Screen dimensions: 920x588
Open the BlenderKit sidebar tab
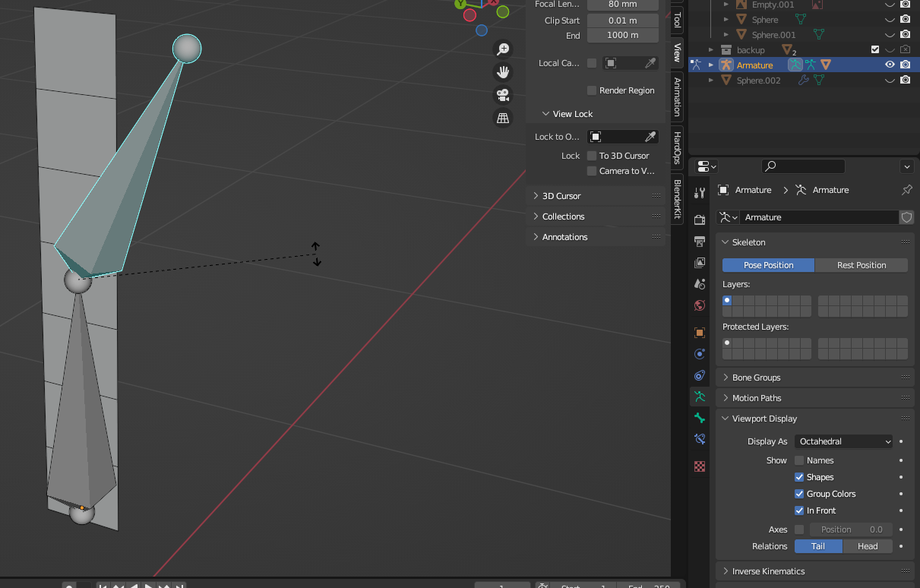point(677,199)
